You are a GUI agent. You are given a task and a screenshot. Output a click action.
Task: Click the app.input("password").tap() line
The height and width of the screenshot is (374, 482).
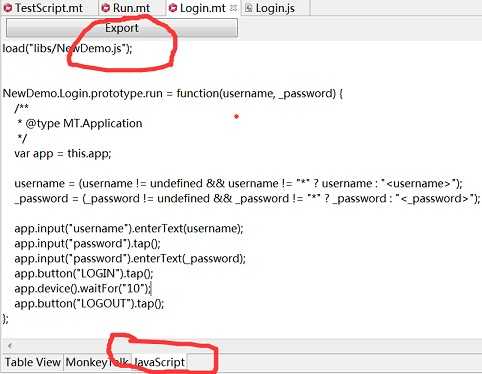[x=87, y=244]
